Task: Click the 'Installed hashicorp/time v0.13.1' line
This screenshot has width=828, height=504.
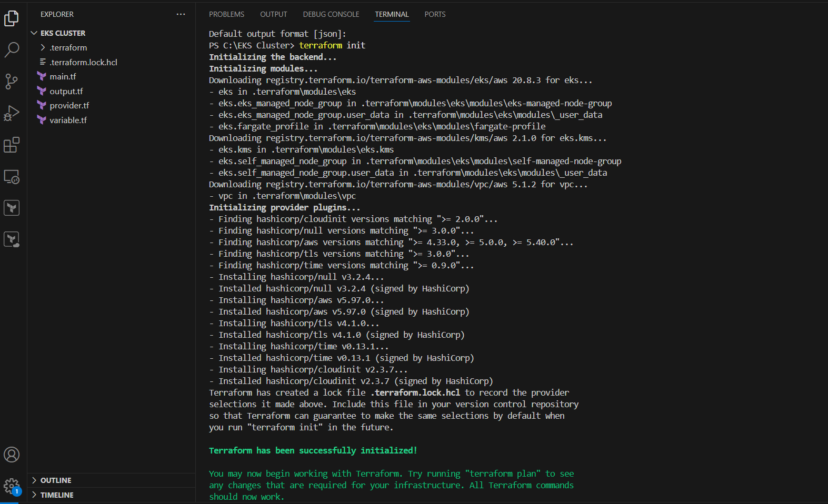Action: (342, 358)
